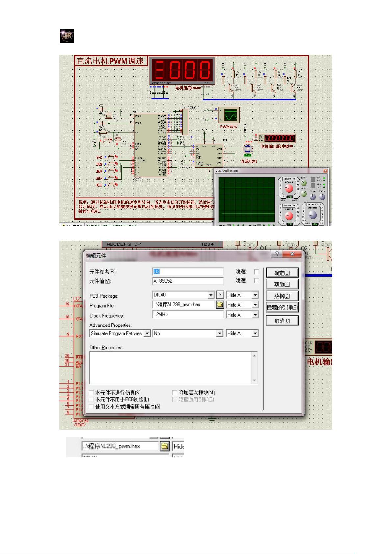Click the folder browse icon beside Program File

coord(220,305)
